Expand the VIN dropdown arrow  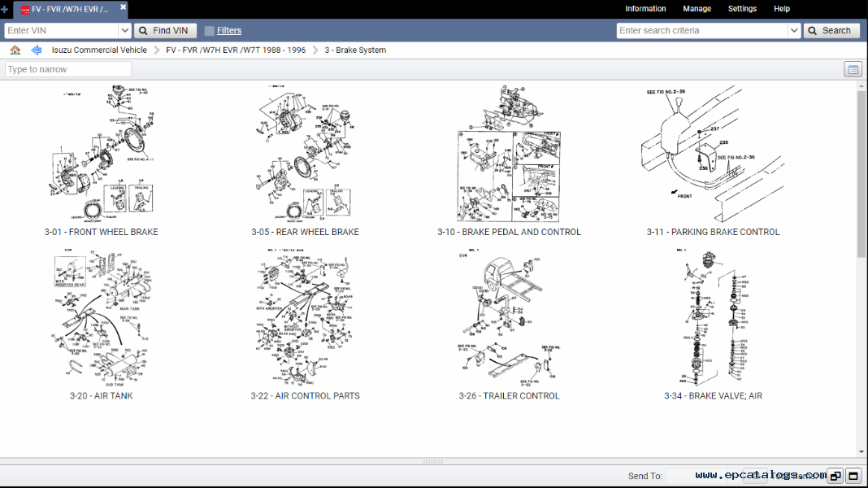pyautogui.click(x=124, y=30)
